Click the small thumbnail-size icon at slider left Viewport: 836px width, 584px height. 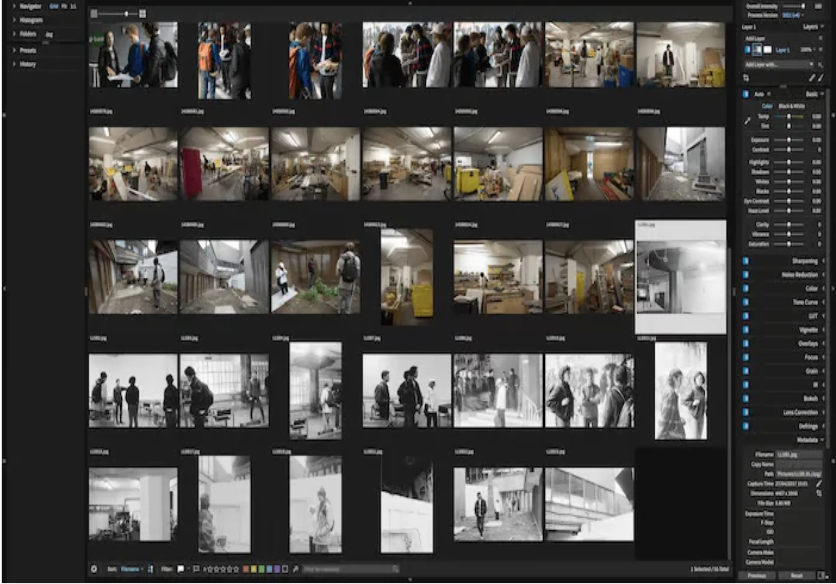94,13
